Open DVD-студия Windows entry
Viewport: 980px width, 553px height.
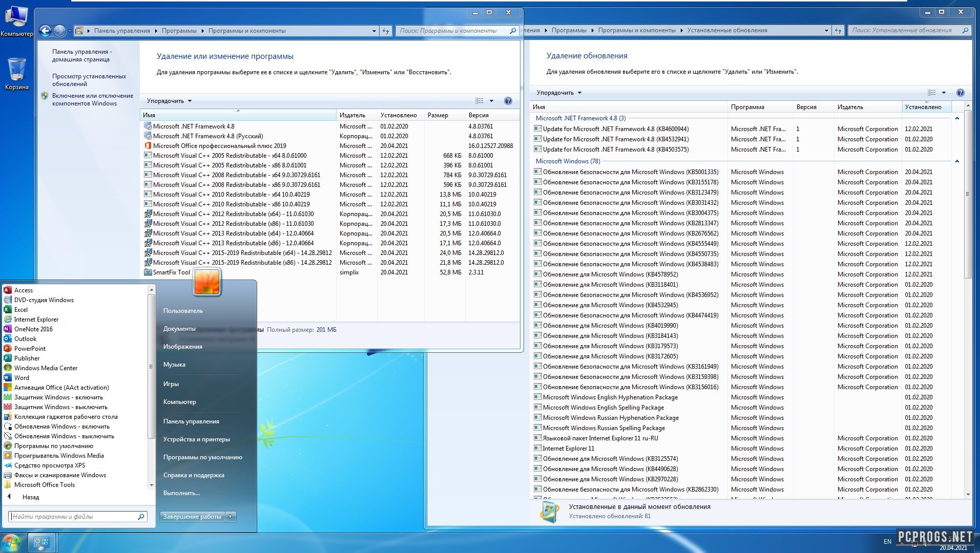coord(44,300)
